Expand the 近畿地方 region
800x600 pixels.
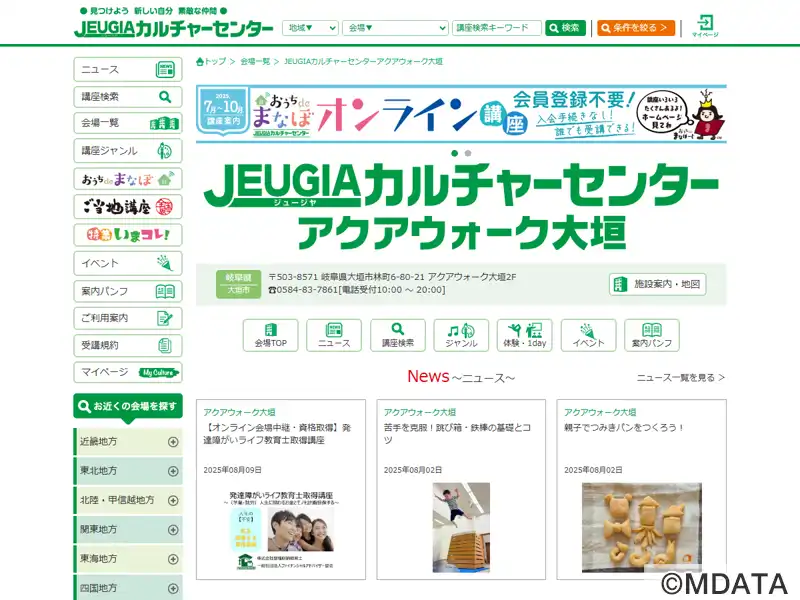click(x=128, y=442)
